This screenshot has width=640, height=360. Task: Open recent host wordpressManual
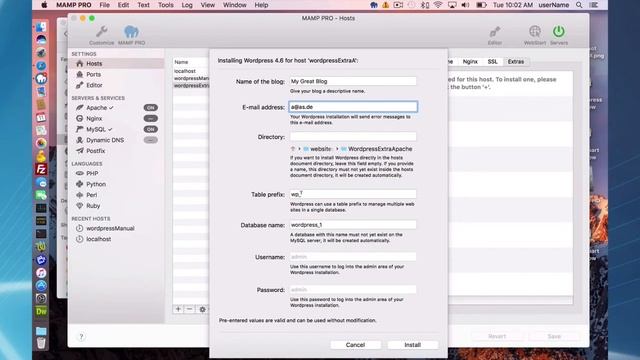point(110,229)
